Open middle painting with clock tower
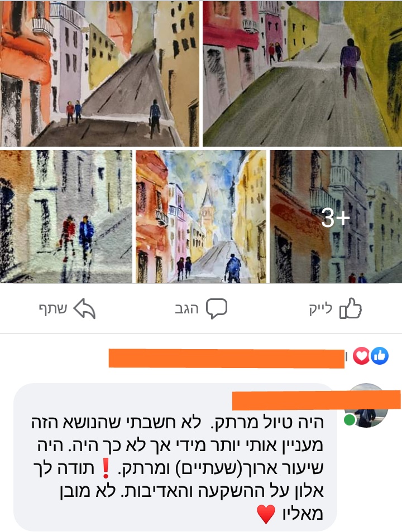This screenshot has height=532, width=402. coord(201,216)
